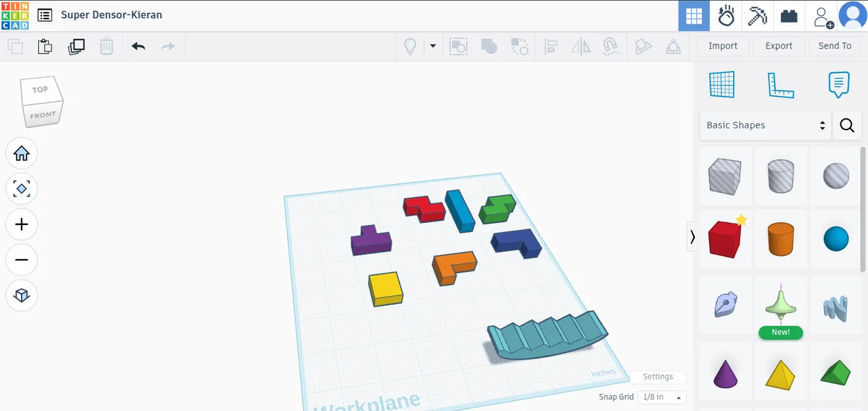Screen dimensions: 868x411
Task: Click the shape search magnifier
Action: [847, 125]
